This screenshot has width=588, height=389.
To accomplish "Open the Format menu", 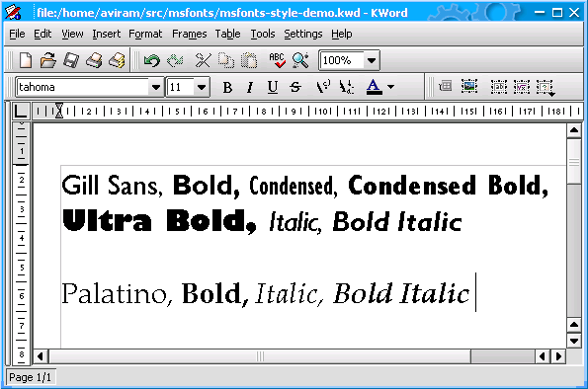I will (145, 34).
